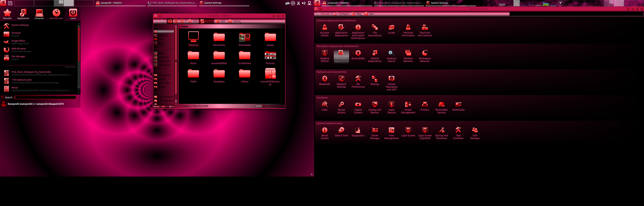The height and width of the screenshot is (206, 644).
Task: Switch to Favorites tab in launcher
Action: point(7,14)
